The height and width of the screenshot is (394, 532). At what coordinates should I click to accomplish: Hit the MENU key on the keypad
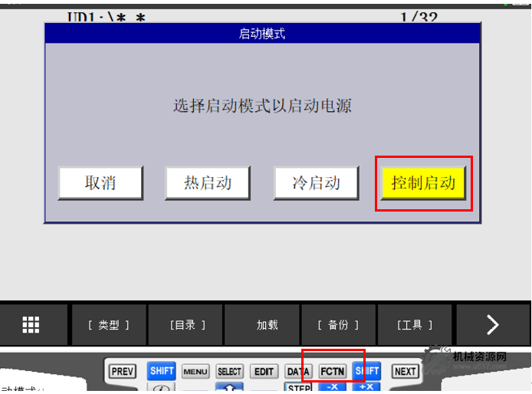[x=195, y=372]
